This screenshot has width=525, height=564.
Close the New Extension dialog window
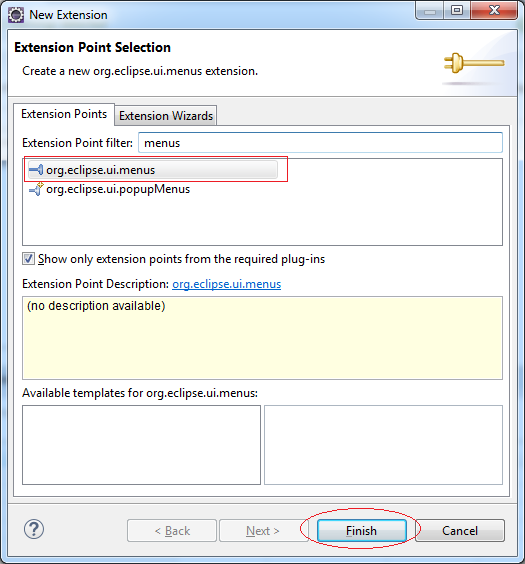[494, 10]
